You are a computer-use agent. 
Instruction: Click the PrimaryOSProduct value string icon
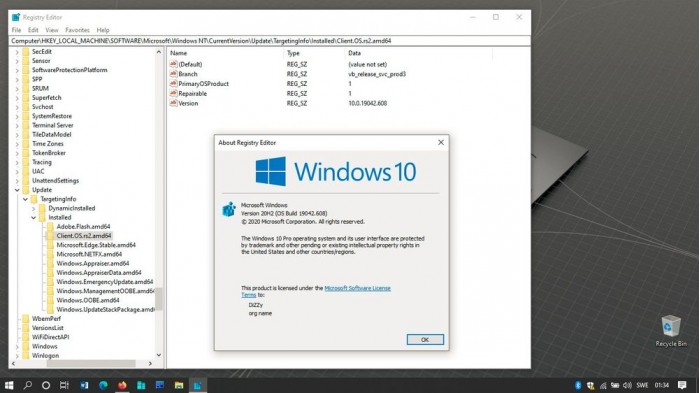tap(173, 84)
